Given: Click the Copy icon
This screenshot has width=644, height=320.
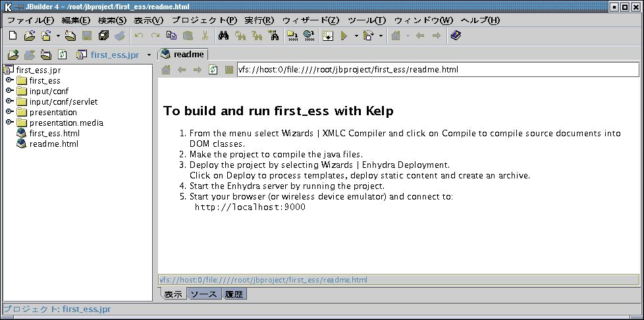Looking at the screenshot, I should (x=171, y=36).
